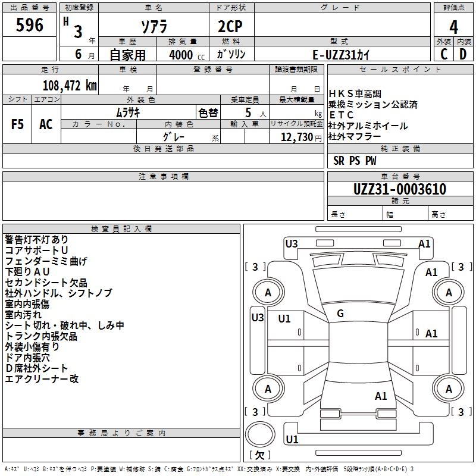476x476 pixels.
Task: Click the note ドア内張穴
Action: click(27, 358)
